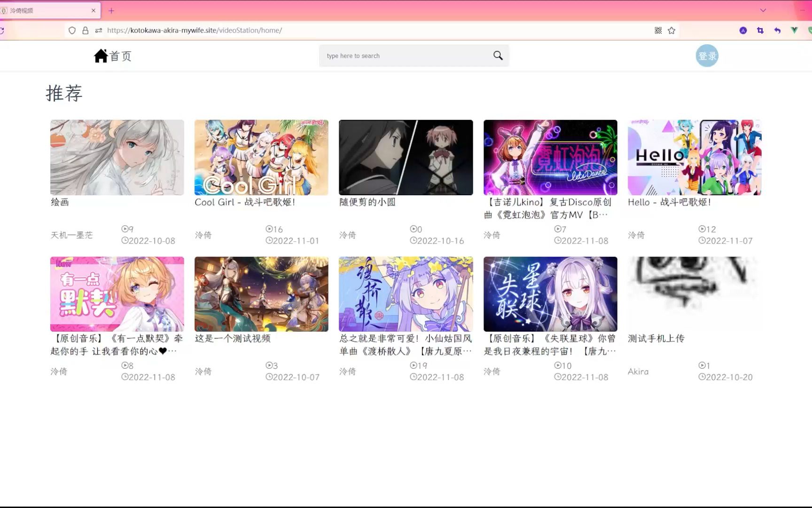
Task: Click the 【原创音乐】《失联星球》 title
Action: 550,345
